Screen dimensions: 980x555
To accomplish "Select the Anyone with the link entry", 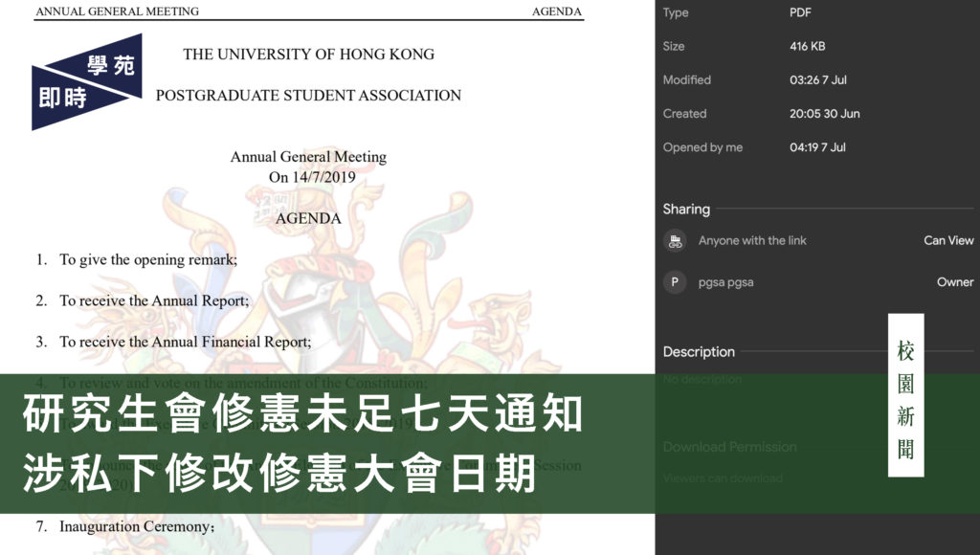I will coord(752,240).
